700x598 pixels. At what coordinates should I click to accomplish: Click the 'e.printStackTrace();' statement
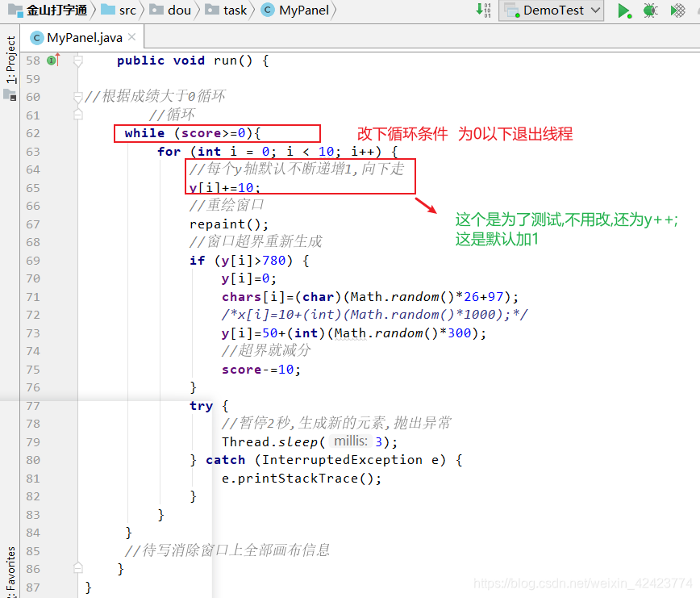click(302, 479)
